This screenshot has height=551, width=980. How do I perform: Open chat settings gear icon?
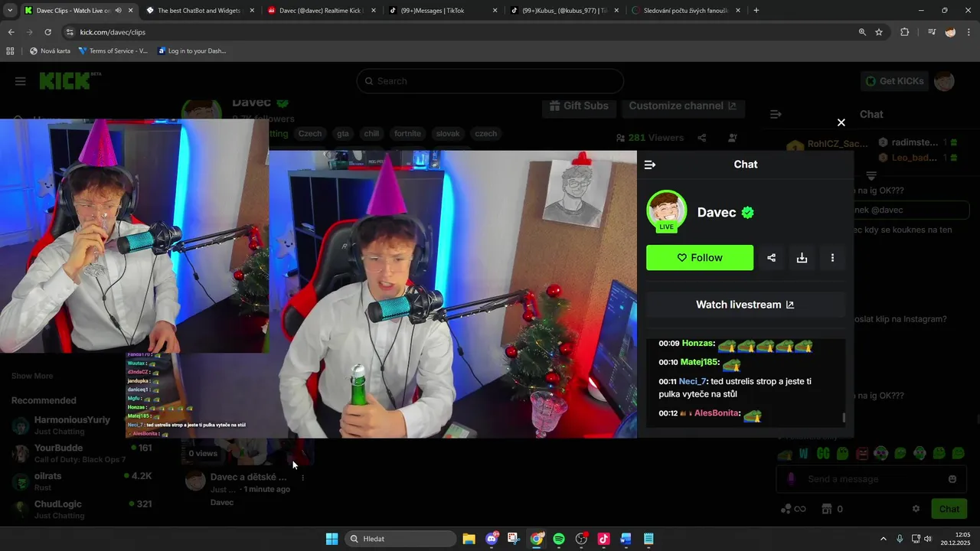click(x=916, y=509)
